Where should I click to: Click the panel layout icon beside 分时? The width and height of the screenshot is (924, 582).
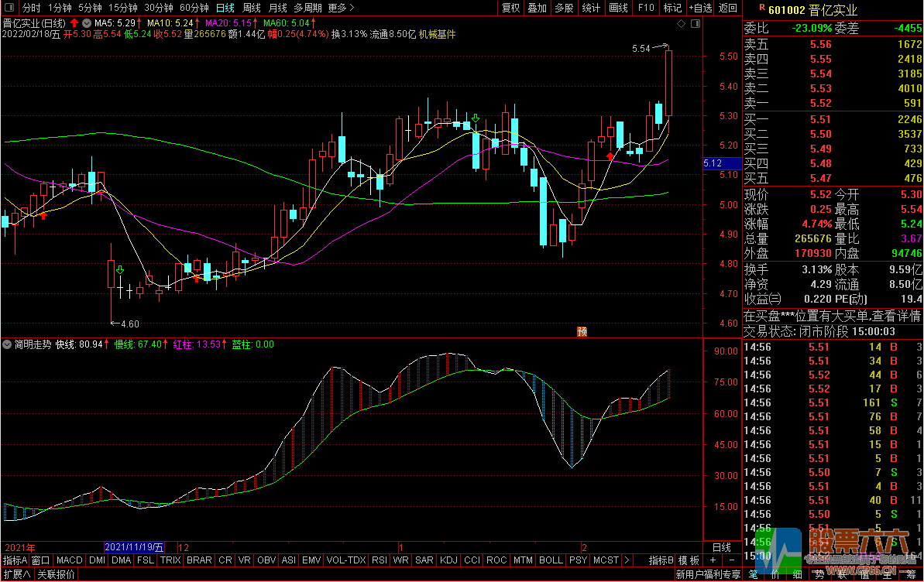[x=9, y=8]
